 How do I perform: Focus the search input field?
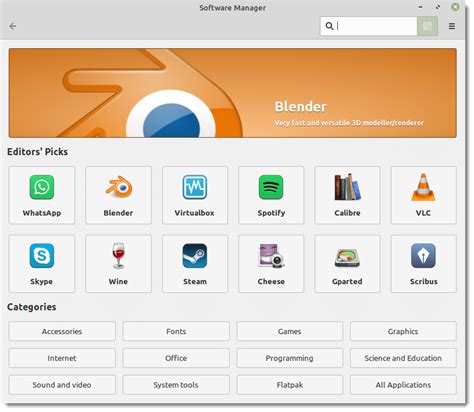[x=369, y=26]
